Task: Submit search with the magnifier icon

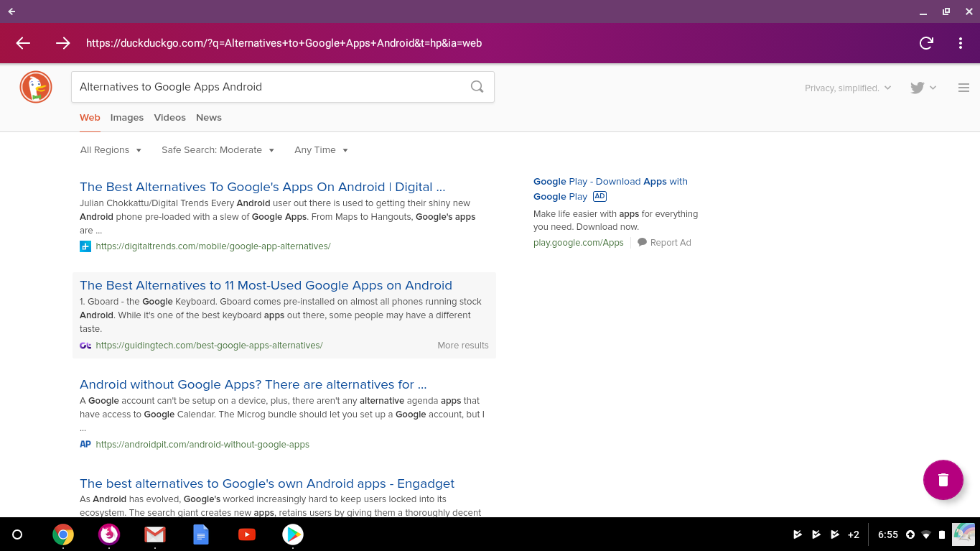Action: (477, 87)
